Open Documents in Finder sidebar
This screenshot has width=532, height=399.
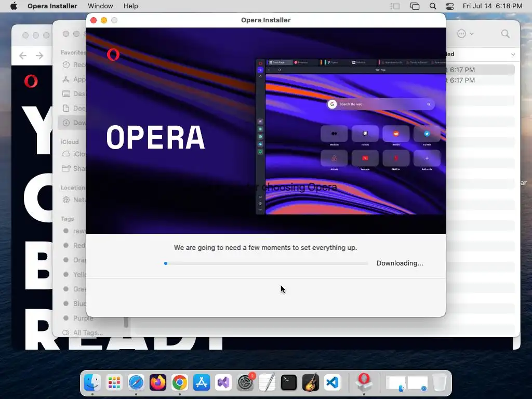pos(74,108)
